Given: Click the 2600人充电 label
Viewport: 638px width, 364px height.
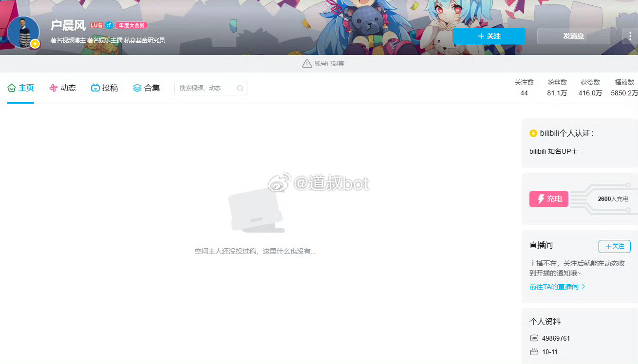Looking at the screenshot, I should 613,199.
